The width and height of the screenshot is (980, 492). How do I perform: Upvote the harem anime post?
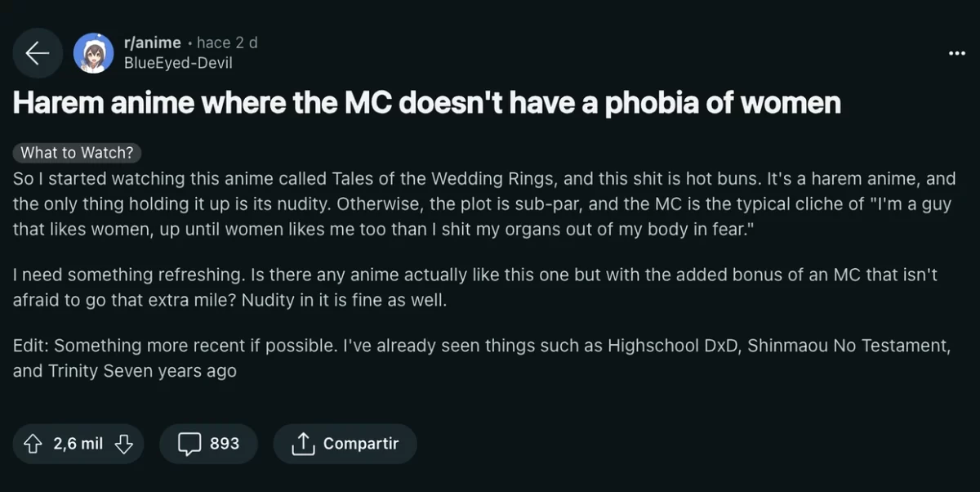tap(33, 444)
